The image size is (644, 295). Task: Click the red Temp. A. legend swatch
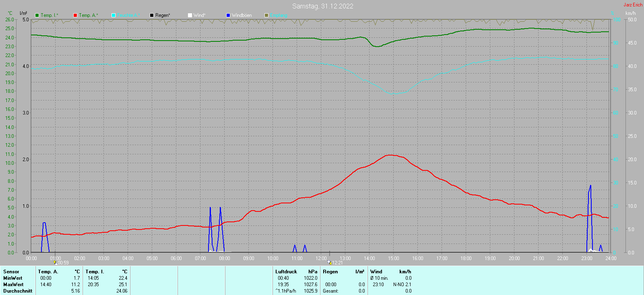click(75, 15)
